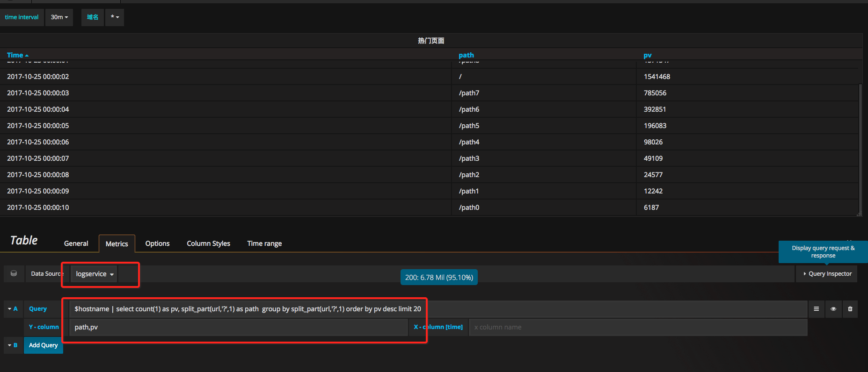Open the Column Styles tab
Screen dimensions: 868x372
click(208, 243)
